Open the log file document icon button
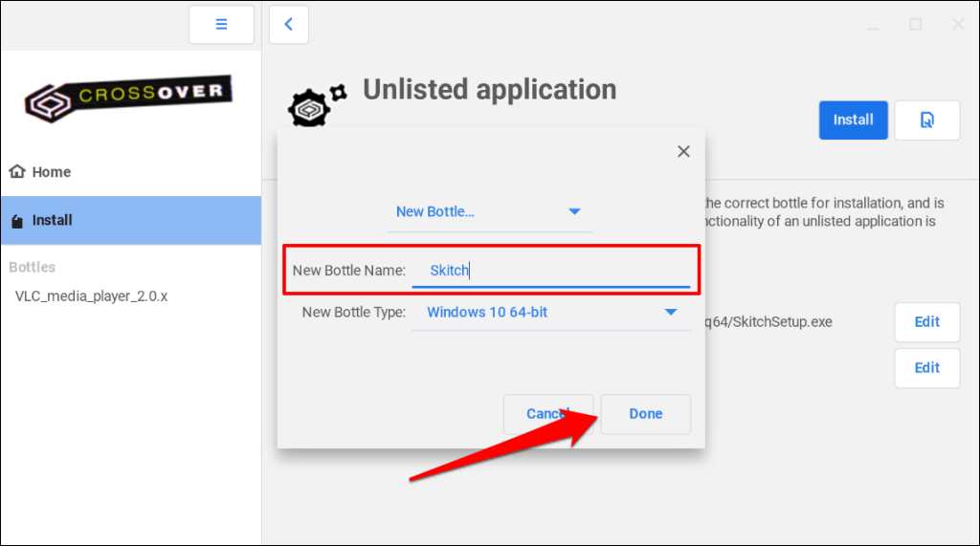The width and height of the screenshot is (980, 546). pos(926,120)
